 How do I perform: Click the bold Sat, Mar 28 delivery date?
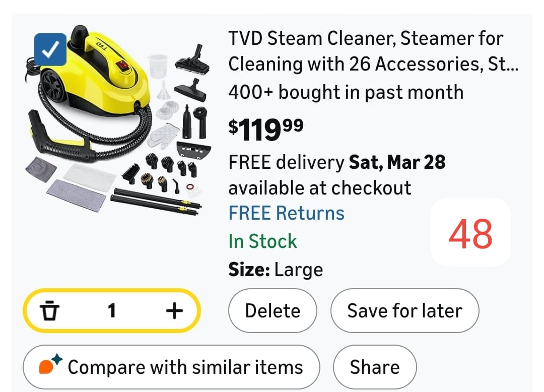pos(397,162)
